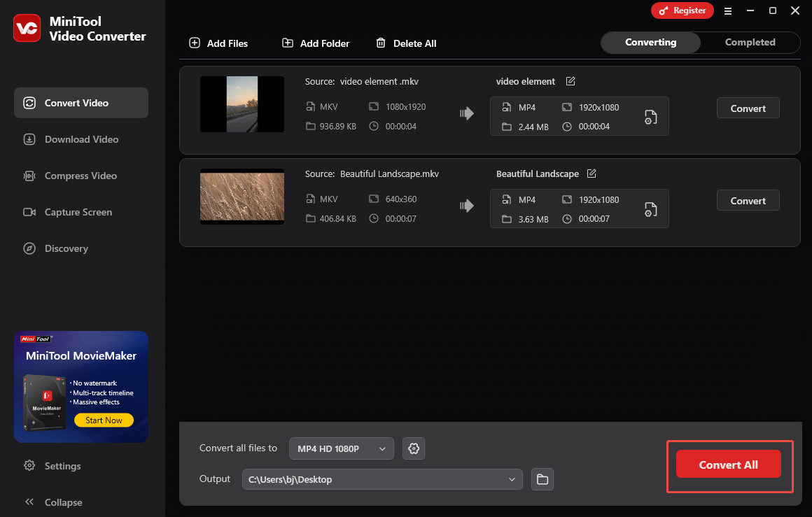
Task: Click the MP4 output format of video element
Action: (x=526, y=108)
